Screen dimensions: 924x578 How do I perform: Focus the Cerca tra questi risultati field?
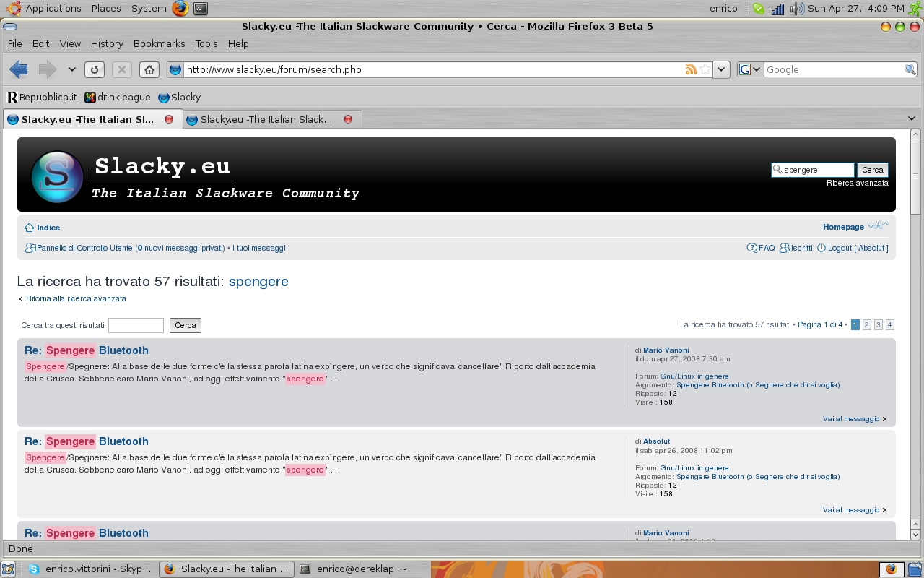(136, 325)
